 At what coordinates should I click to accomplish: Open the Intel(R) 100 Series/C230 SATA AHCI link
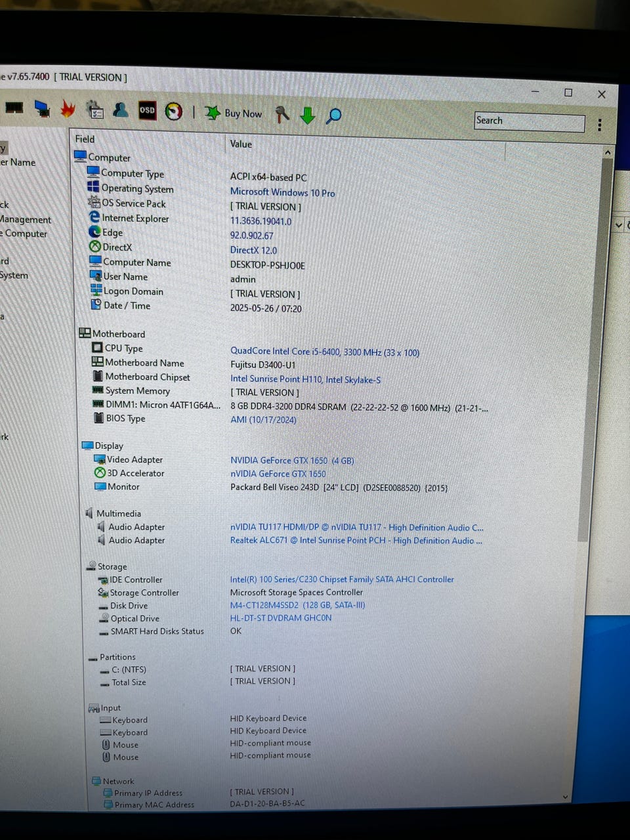point(342,579)
